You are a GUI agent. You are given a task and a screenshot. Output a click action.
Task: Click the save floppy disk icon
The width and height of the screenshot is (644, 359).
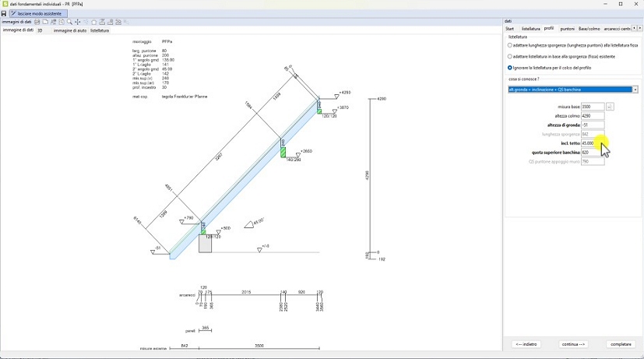[4, 13]
